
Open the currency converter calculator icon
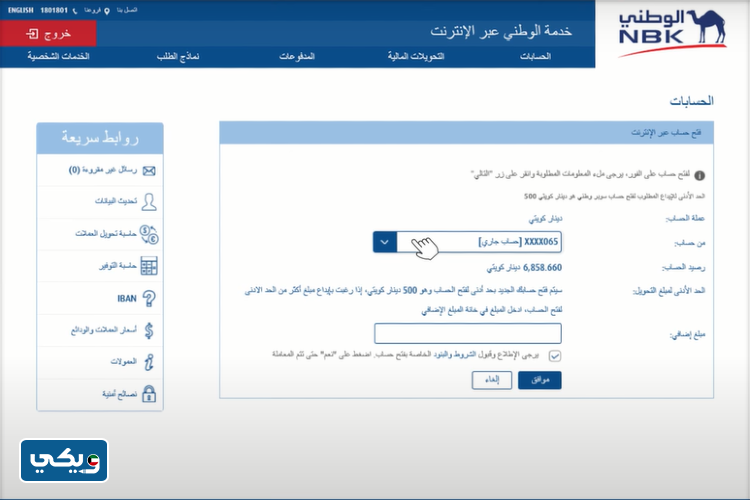point(149,234)
